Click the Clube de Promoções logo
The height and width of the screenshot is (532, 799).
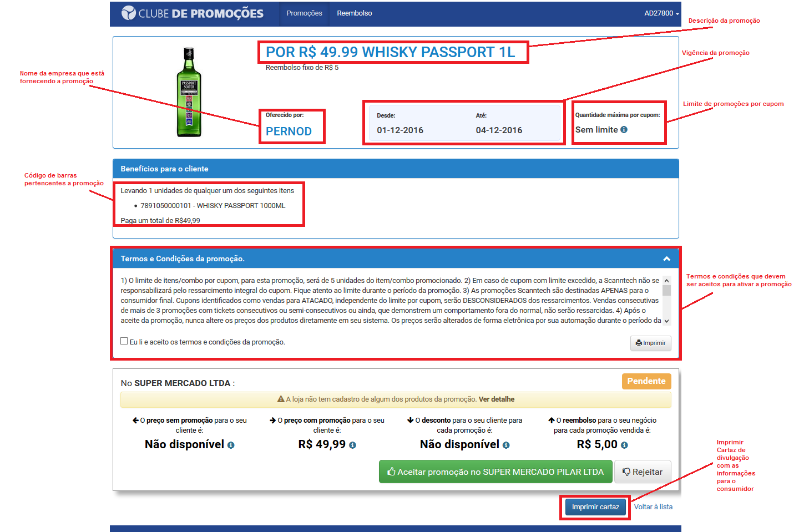193,13
